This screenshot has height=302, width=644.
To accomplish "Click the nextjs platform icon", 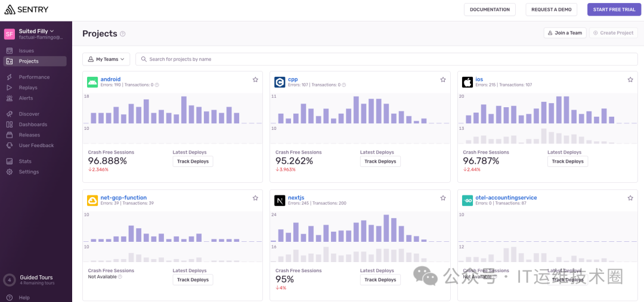I will click(x=280, y=200).
